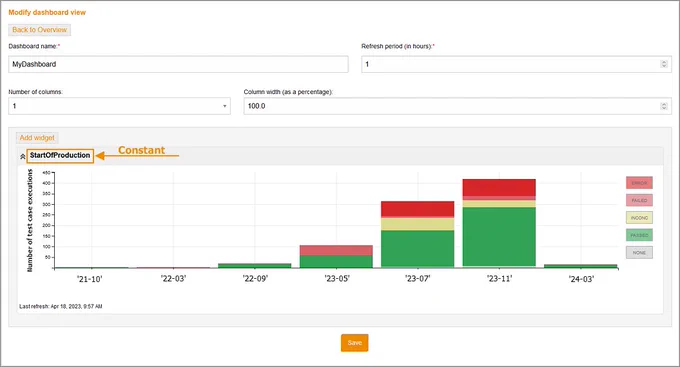Click the Refresh period spinner arrows

[x=664, y=64]
